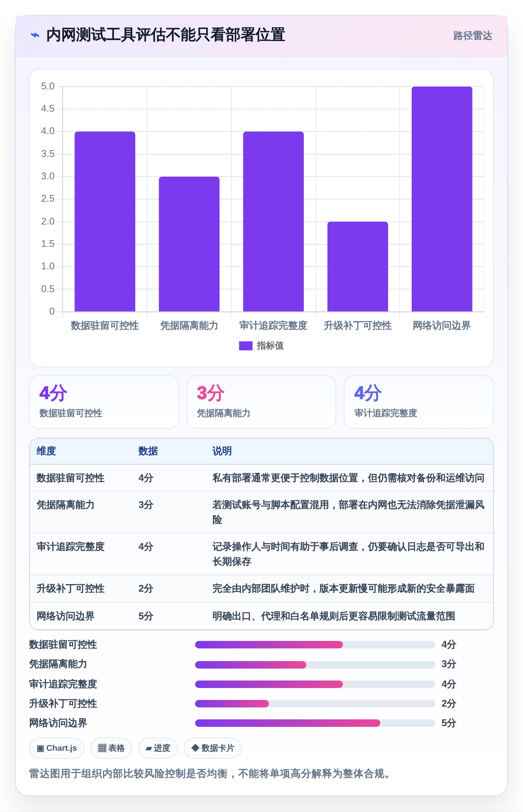Viewport: 523px width, 812px height.
Task: Select the 网络访问边界 table row cell
Action: [66, 616]
